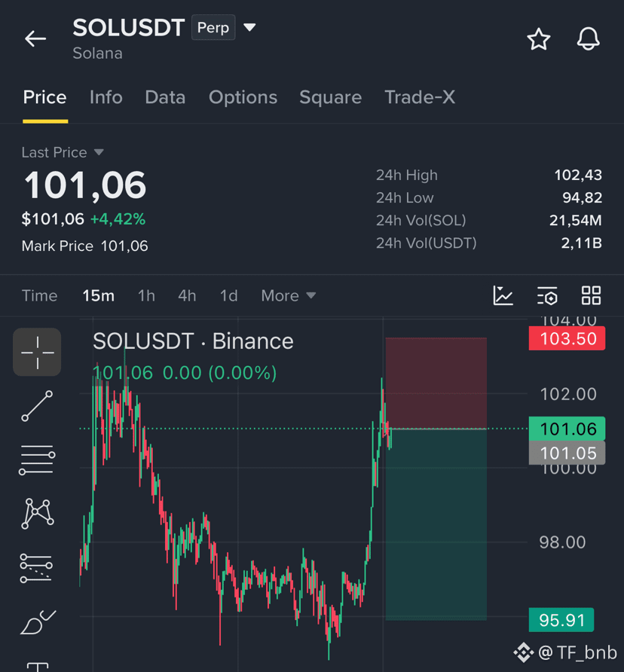624x672 pixels.
Task: Open the grid layout icon
Action: (591, 295)
